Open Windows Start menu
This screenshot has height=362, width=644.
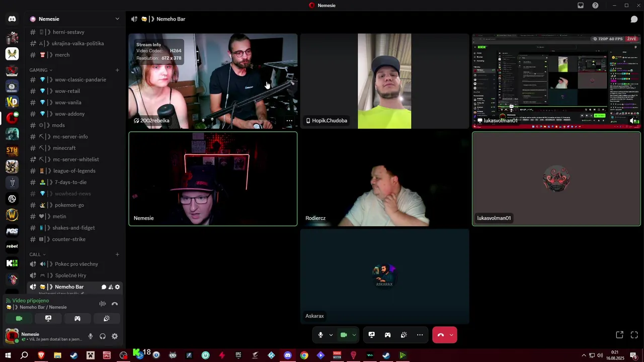(9, 355)
